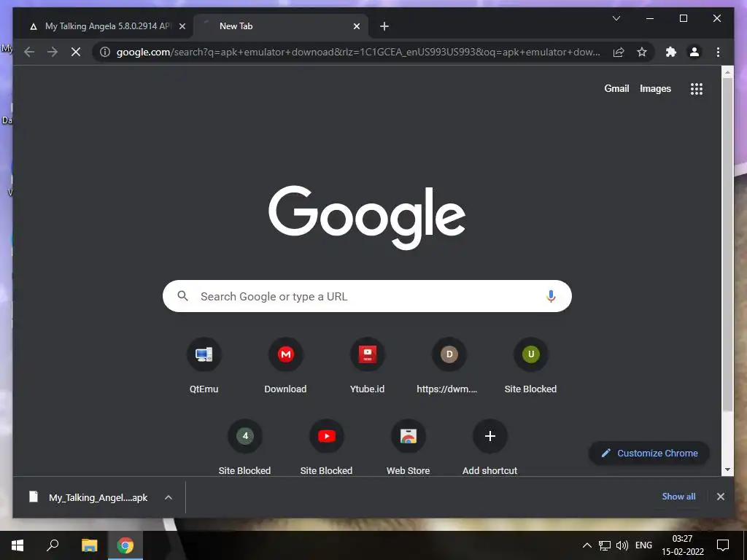Focus the Google search box
This screenshot has width=747, height=560.
click(367, 296)
